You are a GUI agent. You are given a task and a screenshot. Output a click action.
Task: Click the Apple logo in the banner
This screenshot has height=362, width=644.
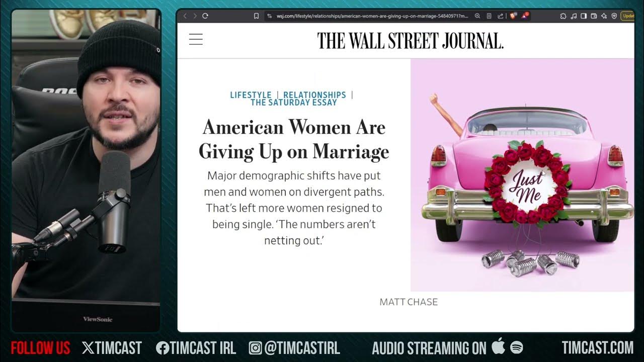click(498, 346)
